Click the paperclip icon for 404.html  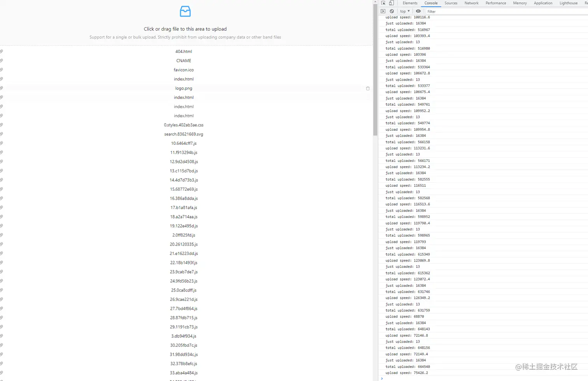pos(2,51)
